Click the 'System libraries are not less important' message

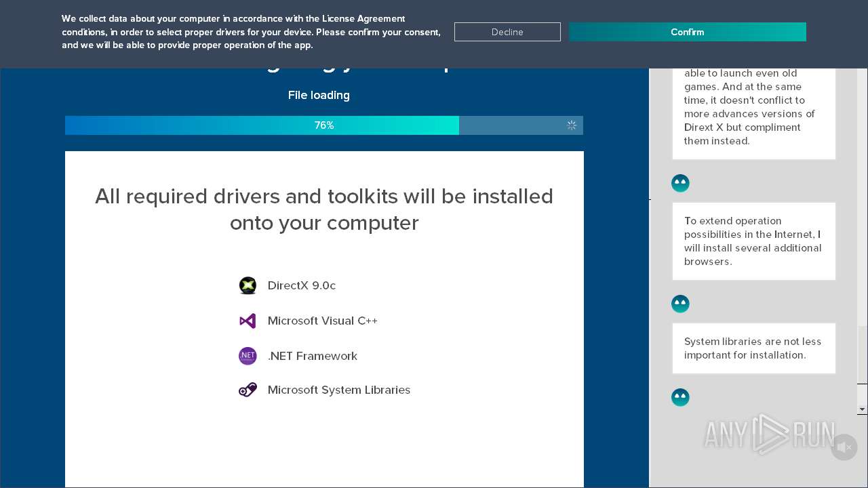(x=754, y=348)
